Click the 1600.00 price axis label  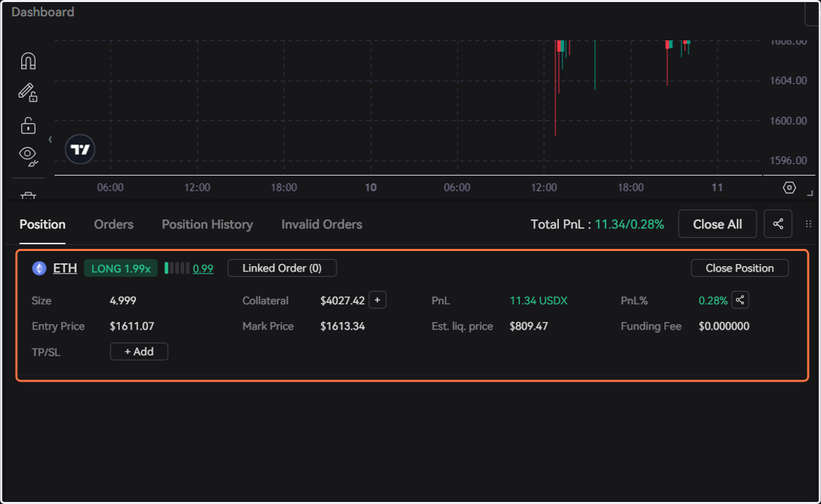tap(788, 120)
